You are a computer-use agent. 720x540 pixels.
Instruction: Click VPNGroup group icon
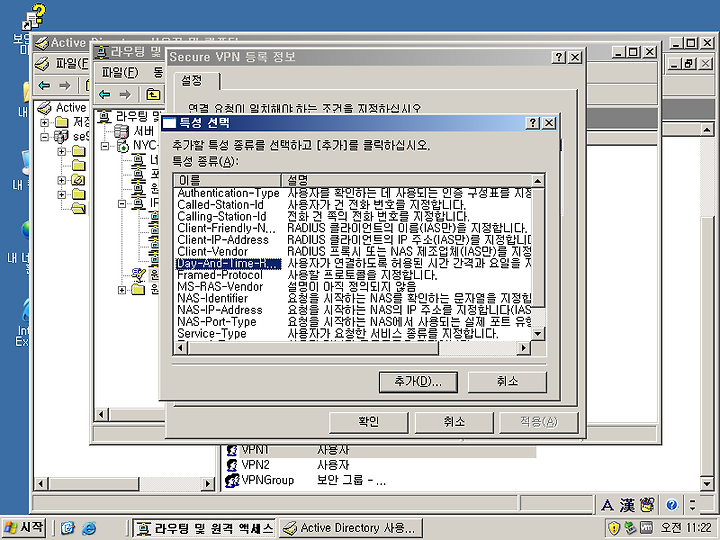point(233,480)
